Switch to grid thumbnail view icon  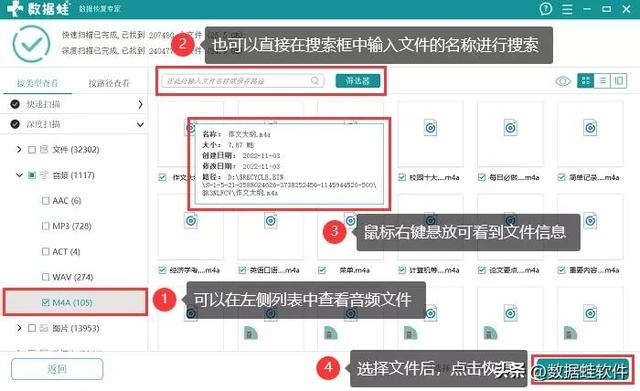pyautogui.click(x=586, y=81)
